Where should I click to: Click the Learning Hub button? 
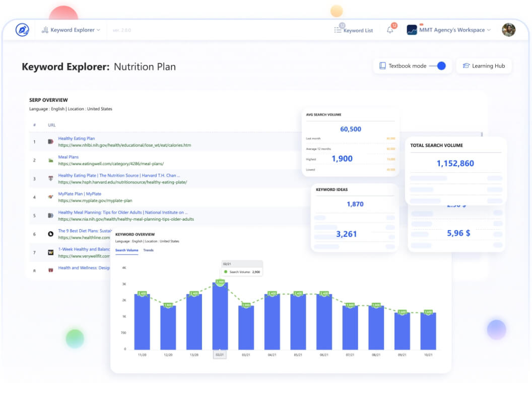click(x=484, y=66)
